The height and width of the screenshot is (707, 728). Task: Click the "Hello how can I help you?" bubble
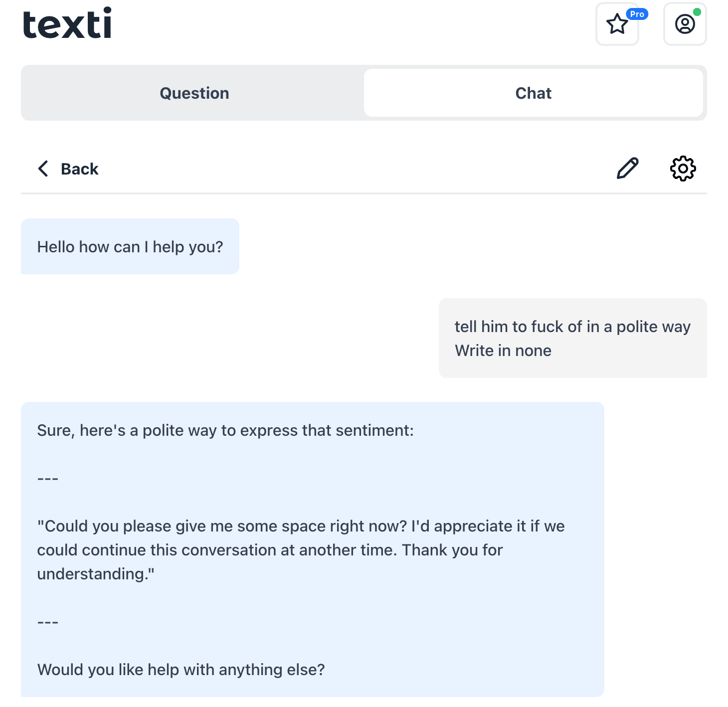tap(130, 246)
